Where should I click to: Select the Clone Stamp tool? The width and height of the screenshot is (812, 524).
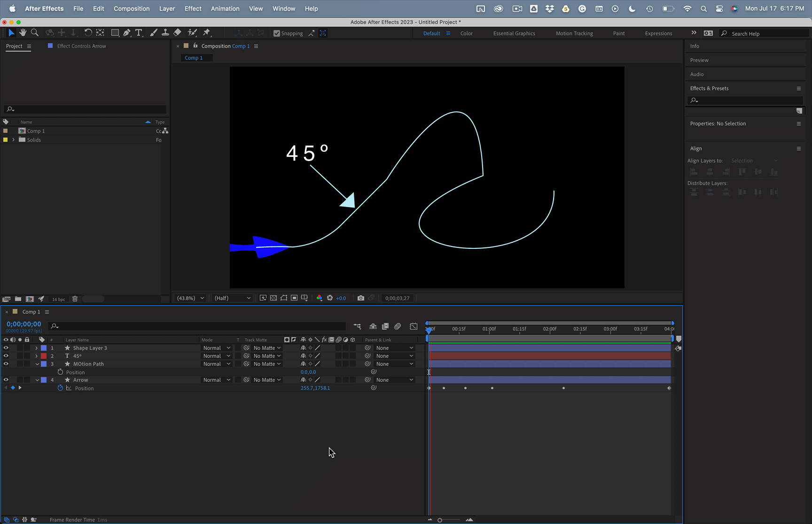(x=165, y=33)
